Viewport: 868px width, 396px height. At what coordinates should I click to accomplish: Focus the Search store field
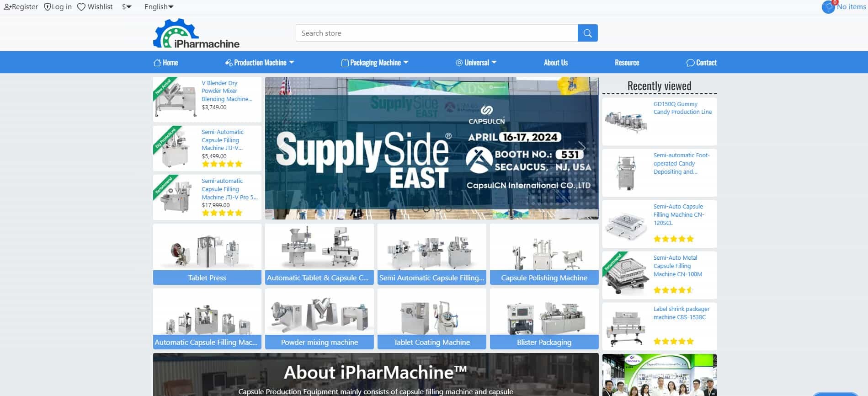(x=437, y=33)
